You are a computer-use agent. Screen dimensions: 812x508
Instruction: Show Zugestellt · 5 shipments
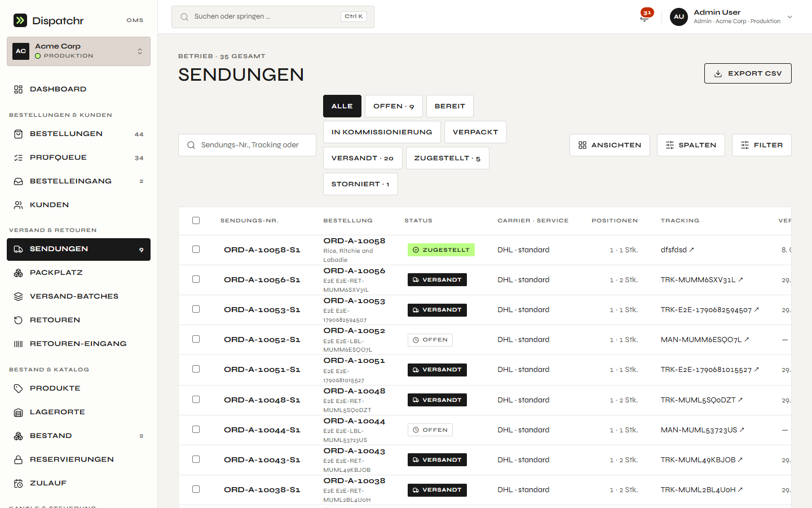[x=448, y=158]
